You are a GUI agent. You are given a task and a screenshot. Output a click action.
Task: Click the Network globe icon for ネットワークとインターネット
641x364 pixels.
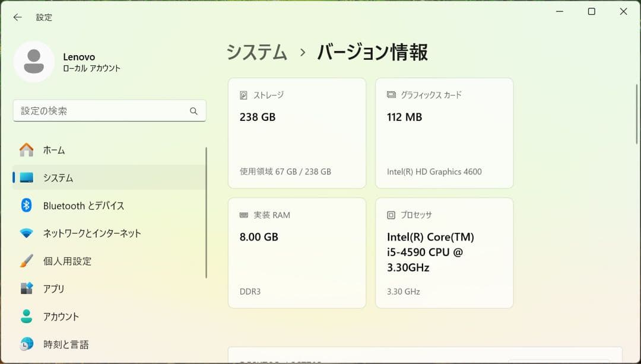[27, 234]
